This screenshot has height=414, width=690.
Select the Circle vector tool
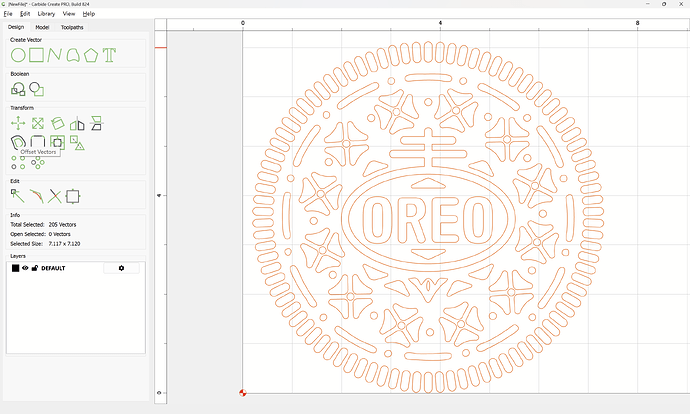coord(18,55)
